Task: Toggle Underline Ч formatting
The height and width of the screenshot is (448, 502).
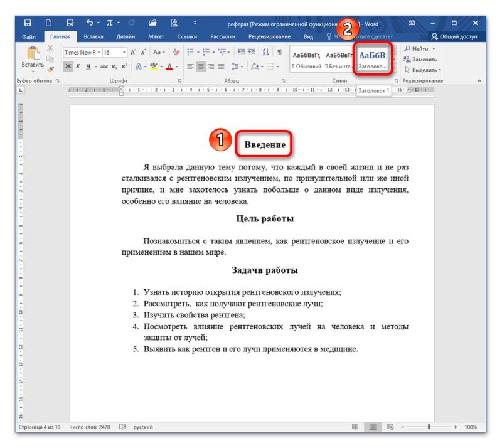Action: click(88, 67)
